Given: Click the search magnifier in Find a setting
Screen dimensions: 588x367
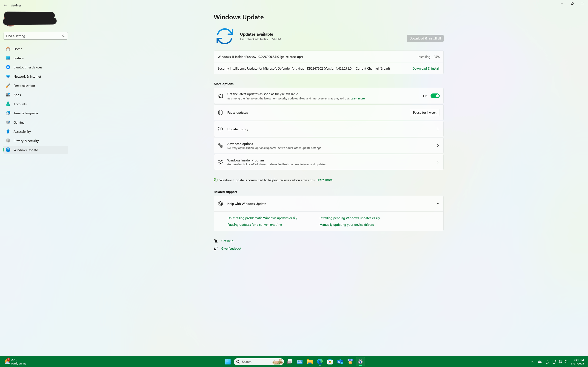Looking at the screenshot, I should (x=63, y=36).
